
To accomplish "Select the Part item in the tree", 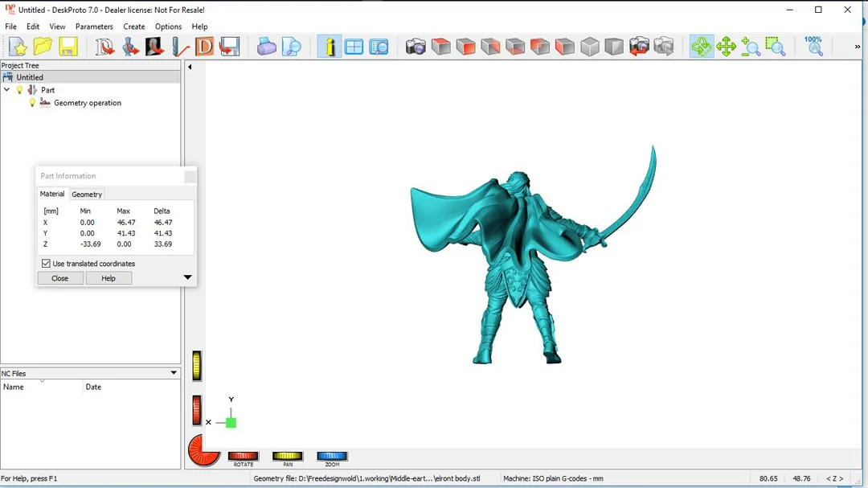I will 47,90.
